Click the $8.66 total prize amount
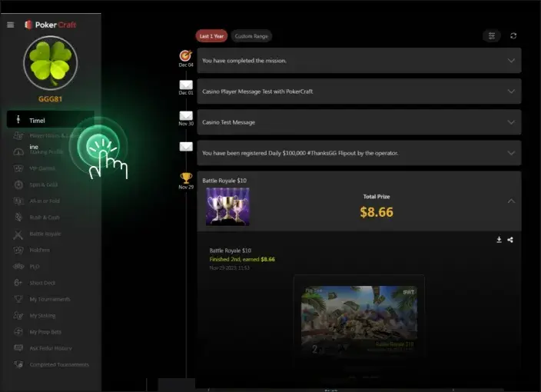The height and width of the screenshot is (392, 541). tap(377, 212)
